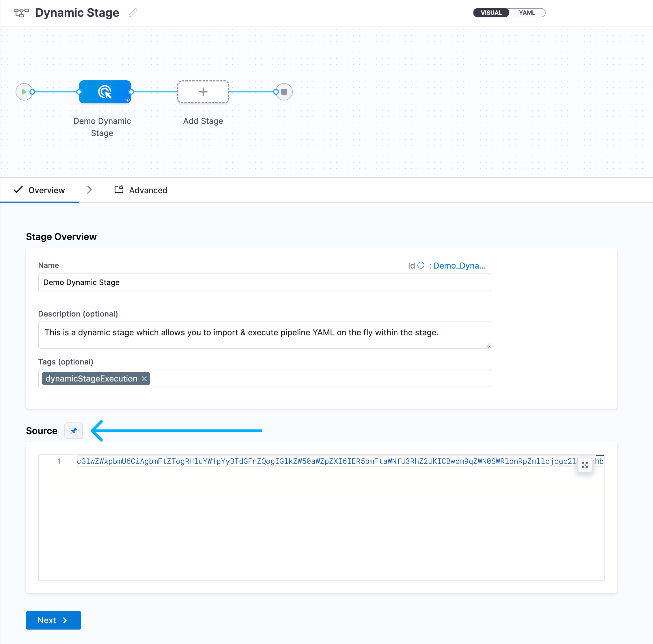Click the Id info icon

pyautogui.click(x=421, y=265)
